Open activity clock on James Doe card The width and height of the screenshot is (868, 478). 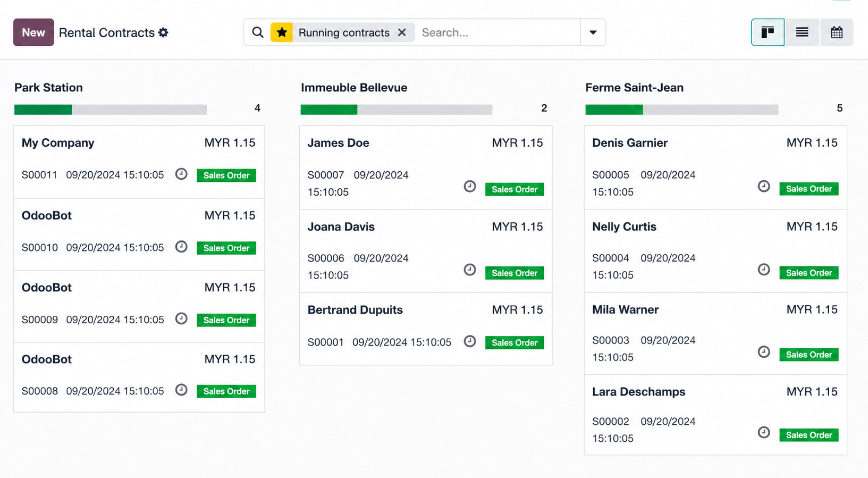tap(469, 186)
